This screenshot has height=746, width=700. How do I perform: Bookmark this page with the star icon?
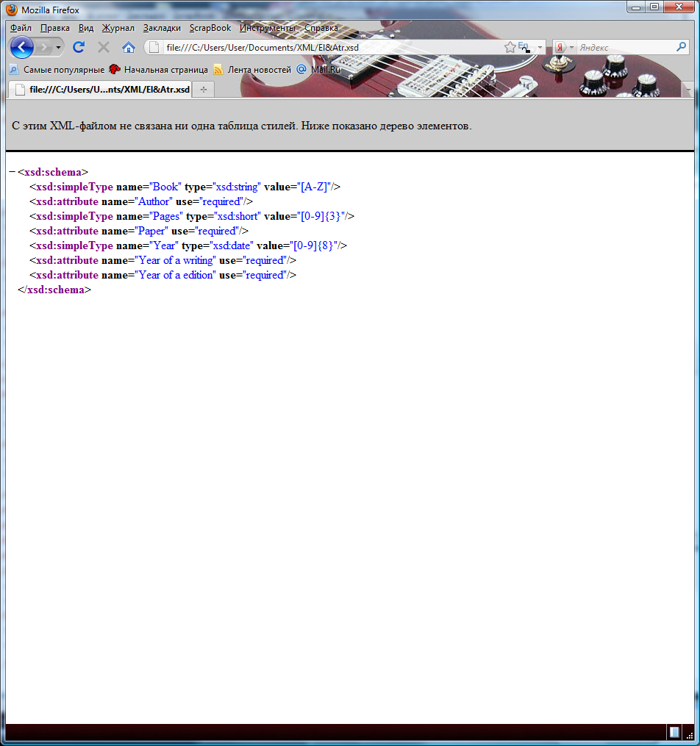point(510,47)
